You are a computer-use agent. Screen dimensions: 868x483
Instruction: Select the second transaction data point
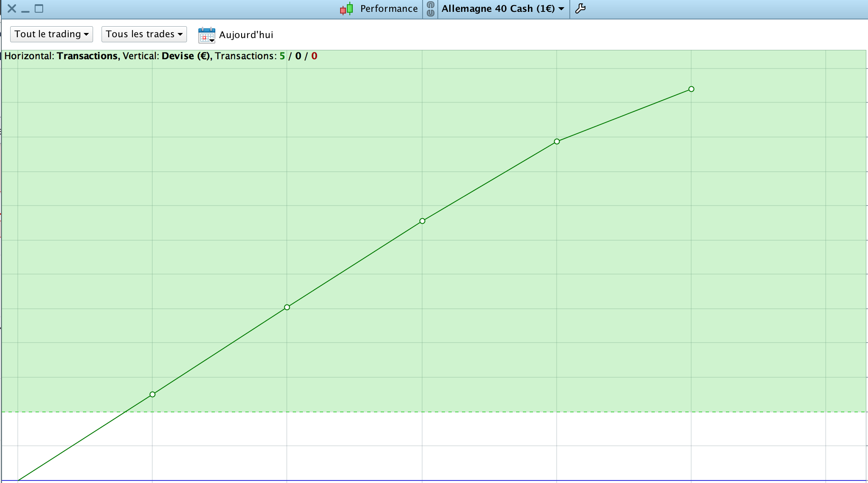(x=287, y=307)
